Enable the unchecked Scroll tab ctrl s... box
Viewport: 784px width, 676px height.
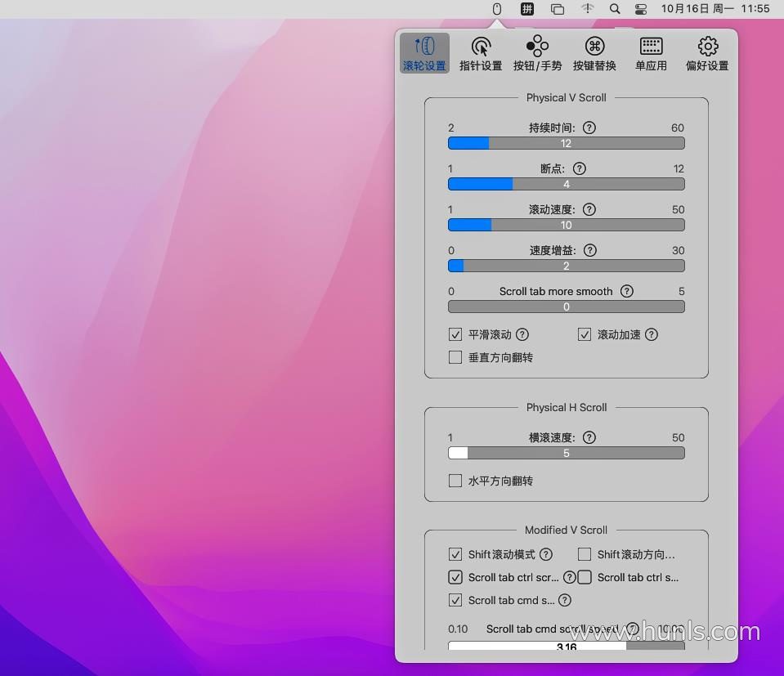click(x=585, y=577)
